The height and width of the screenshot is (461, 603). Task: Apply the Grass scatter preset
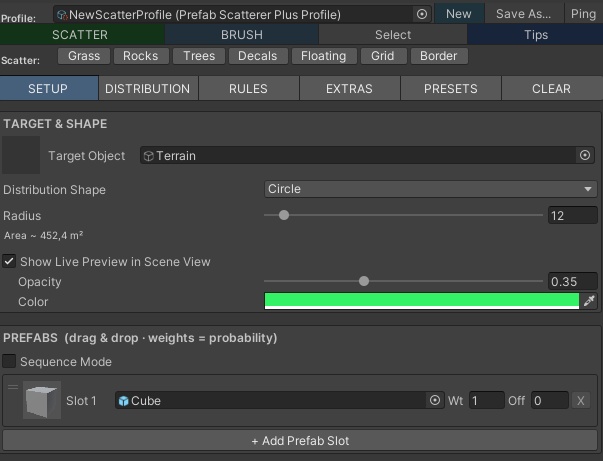[84, 56]
